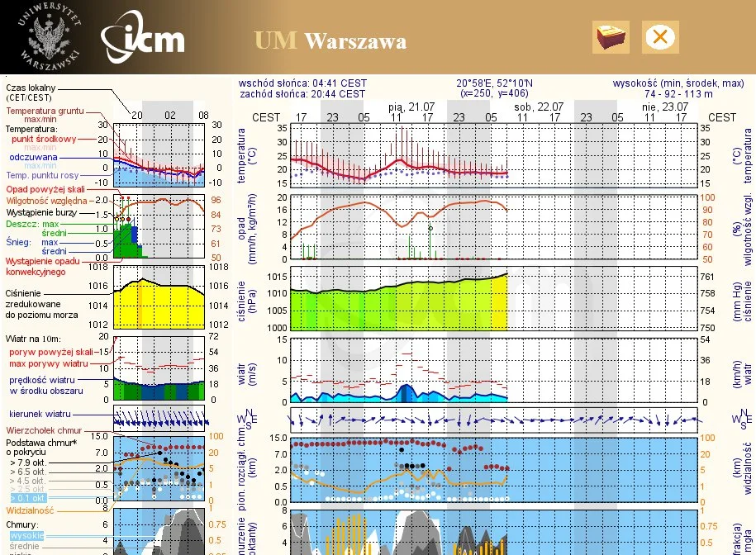Screen dimensions: 756x555
Task: Click the date label 'pią, 21.07'
Action: [411, 107]
